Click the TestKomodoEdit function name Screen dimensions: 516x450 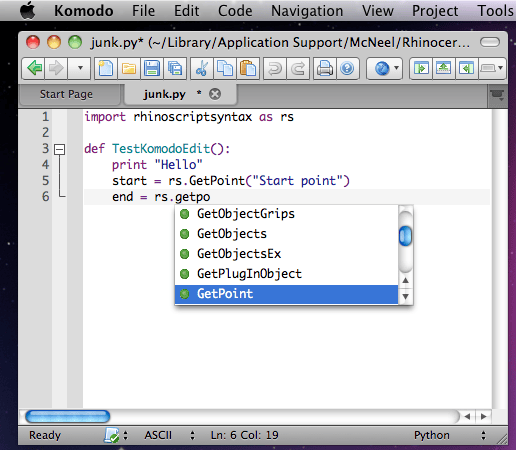click(x=161, y=149)
